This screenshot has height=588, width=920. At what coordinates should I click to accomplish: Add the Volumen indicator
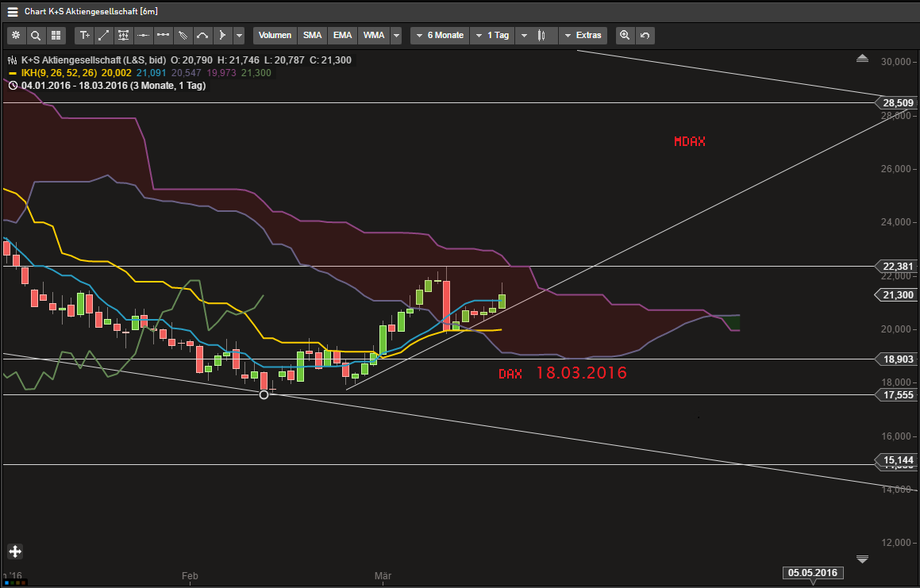coord(275,35)
